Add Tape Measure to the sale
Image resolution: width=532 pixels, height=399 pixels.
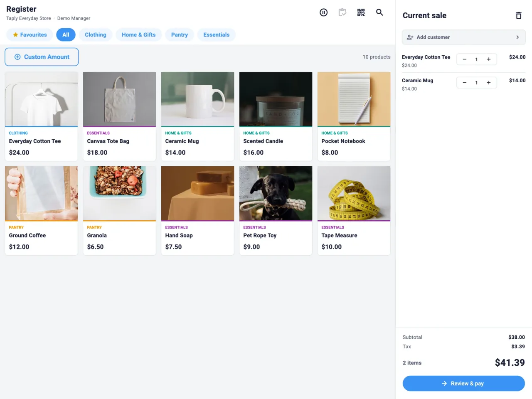pos(354,211)
